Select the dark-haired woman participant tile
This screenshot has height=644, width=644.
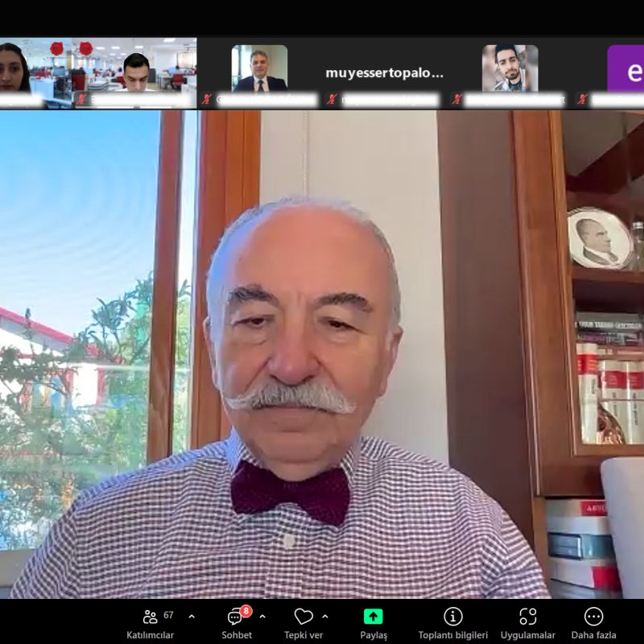coord(35,73)
